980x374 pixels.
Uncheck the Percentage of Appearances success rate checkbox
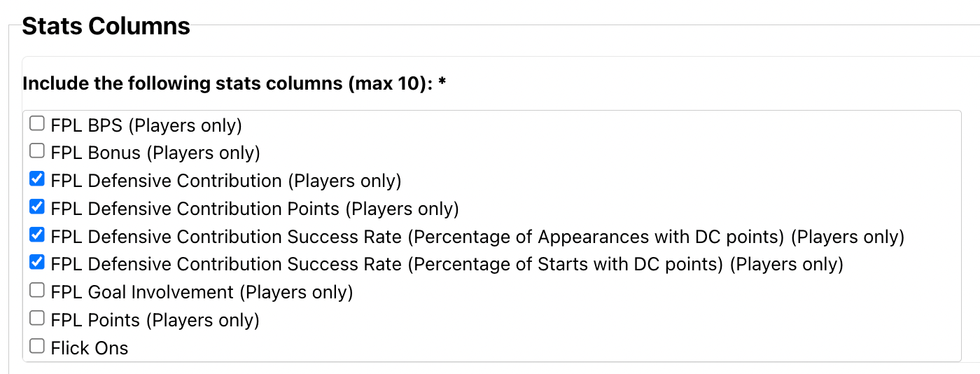tap(37, 235)
